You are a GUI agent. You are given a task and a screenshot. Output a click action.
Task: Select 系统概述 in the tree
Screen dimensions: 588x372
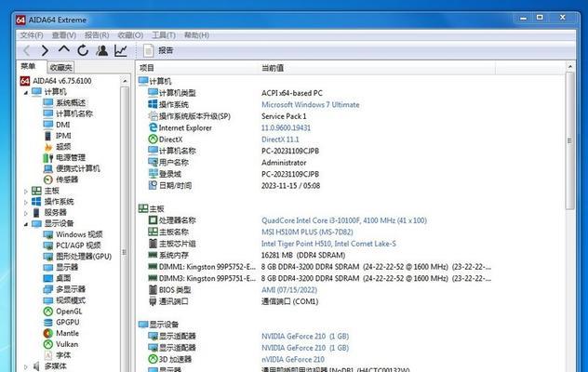71,102
